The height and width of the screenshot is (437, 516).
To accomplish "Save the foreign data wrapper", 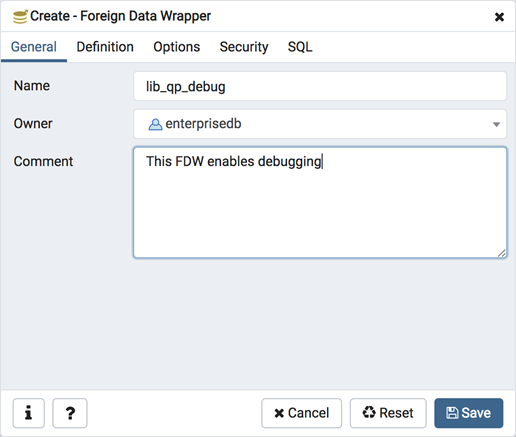I will click(469, 413).
